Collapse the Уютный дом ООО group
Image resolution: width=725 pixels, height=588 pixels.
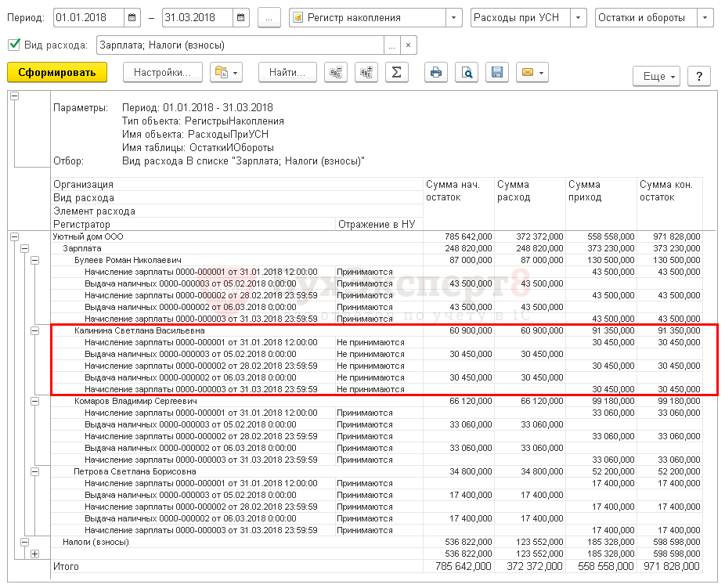click(x=14, y=236)
